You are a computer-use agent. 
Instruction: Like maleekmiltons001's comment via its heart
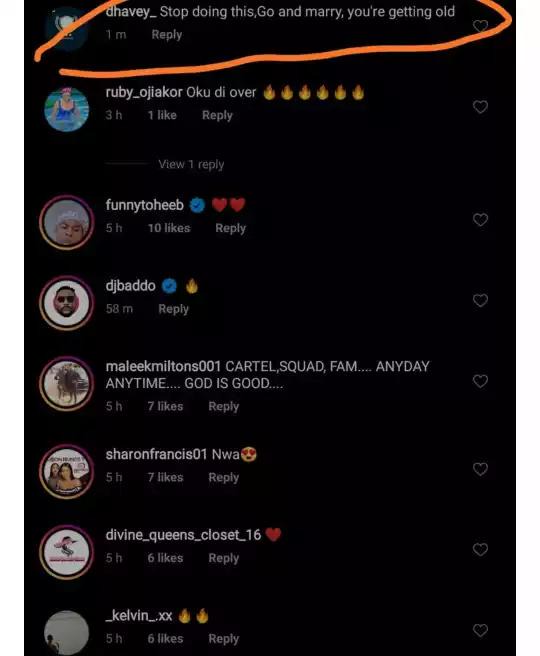tap(480, 381)
